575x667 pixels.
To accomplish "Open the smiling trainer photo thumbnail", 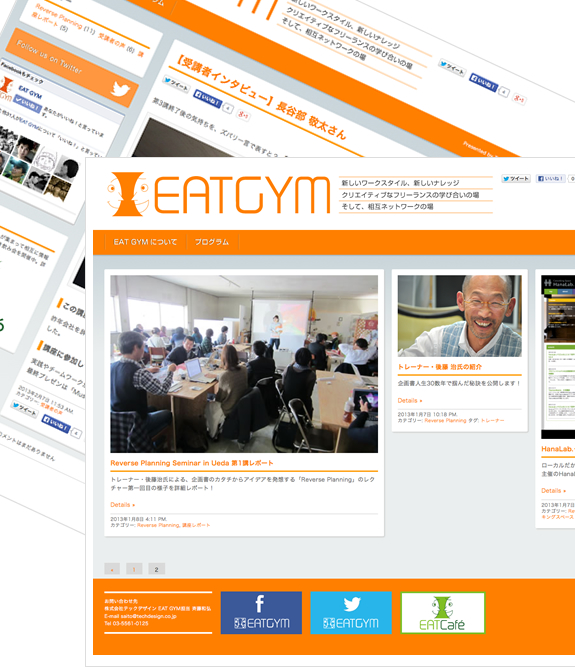I will pos(459,316).
